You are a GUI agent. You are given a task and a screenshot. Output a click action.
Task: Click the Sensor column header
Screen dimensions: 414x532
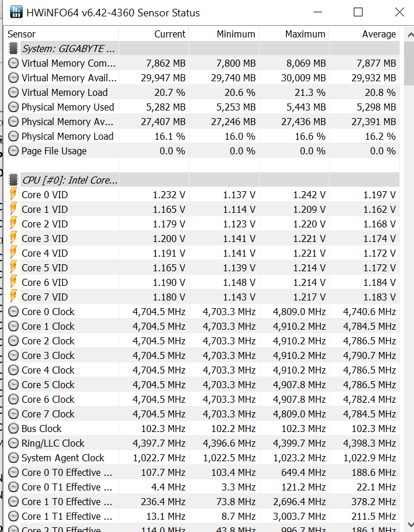[22, 34]
